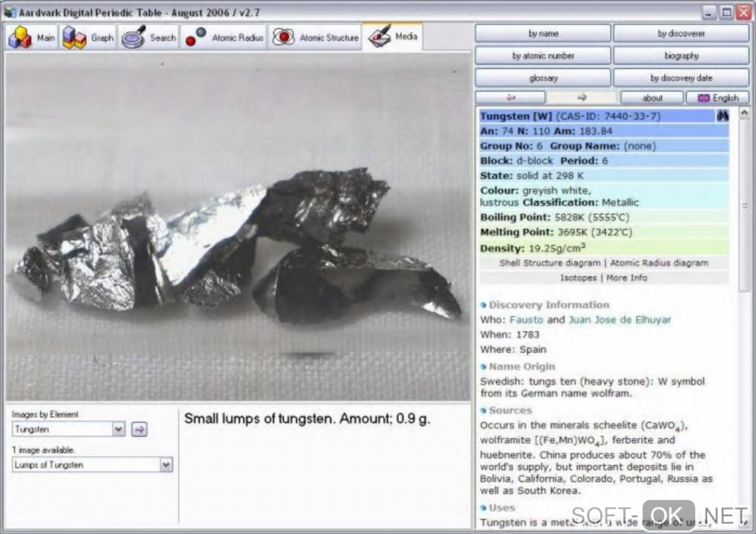Switch to the Main tab
Screen dimensions: 756x534
(31, 37)
